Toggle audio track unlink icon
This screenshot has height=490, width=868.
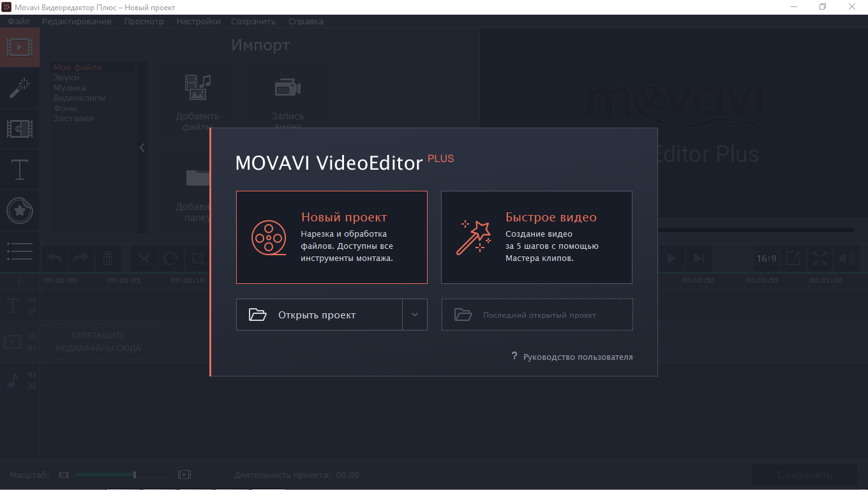[x=31, y=386]
